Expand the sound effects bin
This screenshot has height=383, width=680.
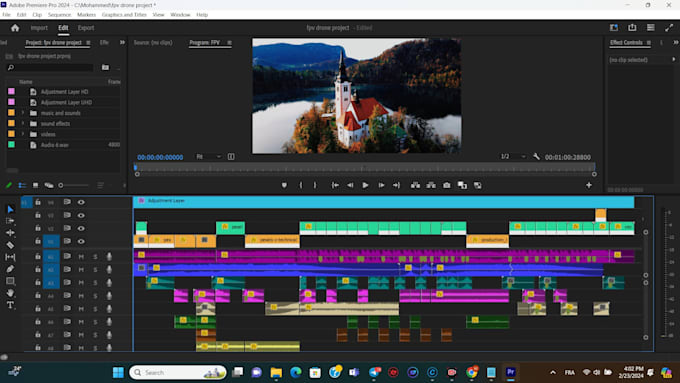[x=23, y=124]
